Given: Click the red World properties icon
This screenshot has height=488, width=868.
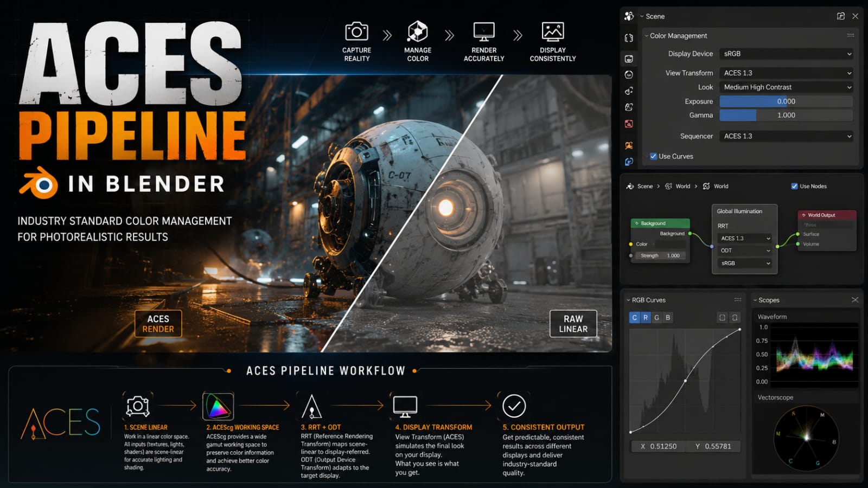Looking at the screenshot, I should click(629, 124).
